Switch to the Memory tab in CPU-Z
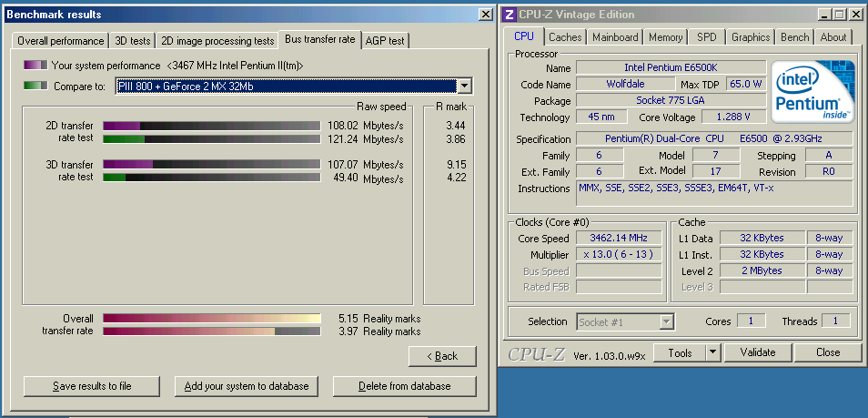This screenshot has width=868, height=418. click(665, 37)
